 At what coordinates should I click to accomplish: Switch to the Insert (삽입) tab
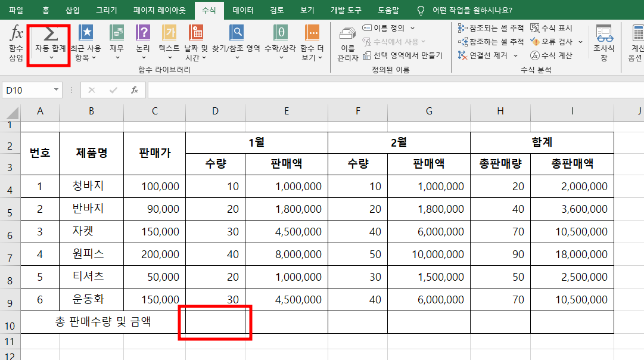point(73,10)
